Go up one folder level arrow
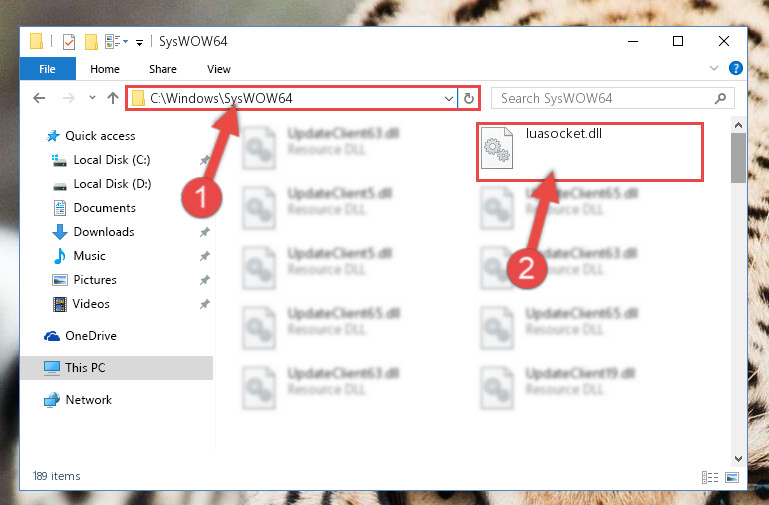This screenshot has height=505, width=769. point(113,98)
